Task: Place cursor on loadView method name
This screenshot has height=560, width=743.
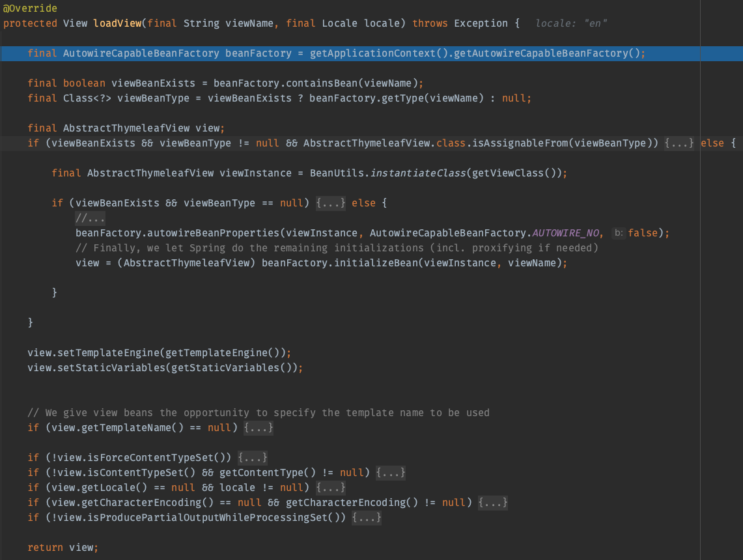Action: tap(117, 23)
